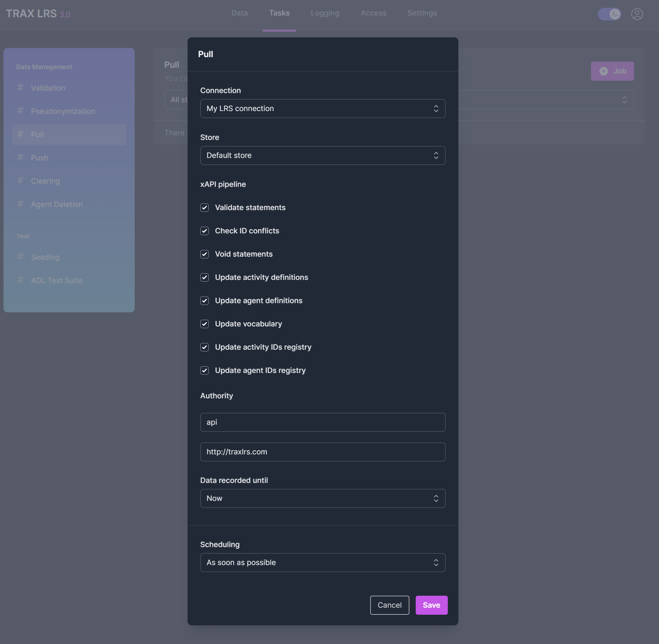Uncheck Update vocabulary option
The width and height of the screenshot is (659, 644).
[x=205, y=324]
